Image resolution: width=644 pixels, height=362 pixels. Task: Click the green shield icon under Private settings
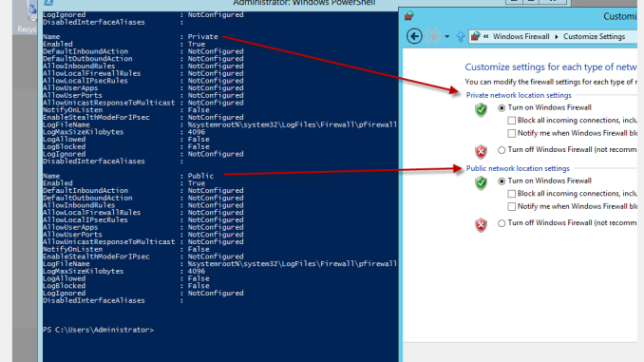tap(481, 109)
